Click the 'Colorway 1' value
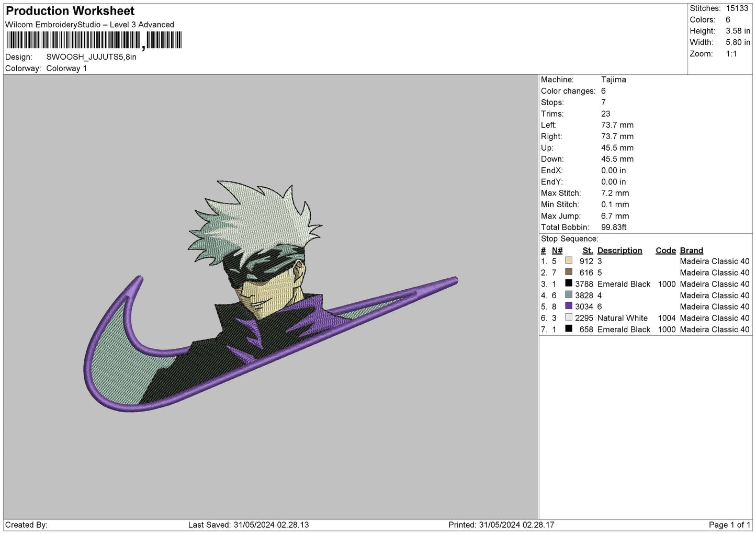 (x=66, y=69)
